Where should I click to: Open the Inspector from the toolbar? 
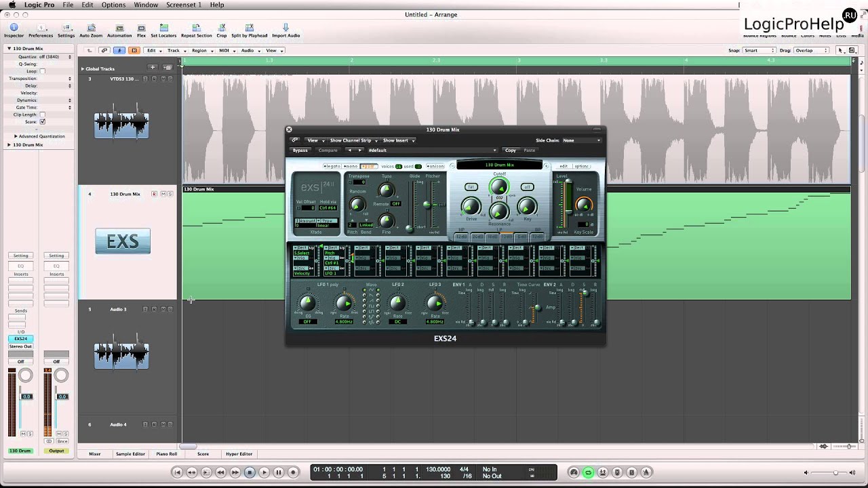(14, 30)
